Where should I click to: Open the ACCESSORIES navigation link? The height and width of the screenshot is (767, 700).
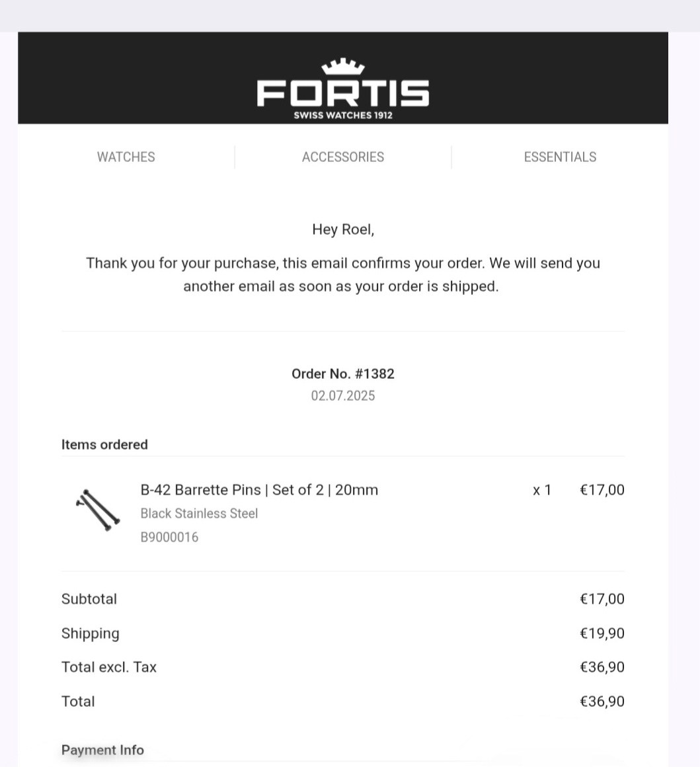click(343, 157)
